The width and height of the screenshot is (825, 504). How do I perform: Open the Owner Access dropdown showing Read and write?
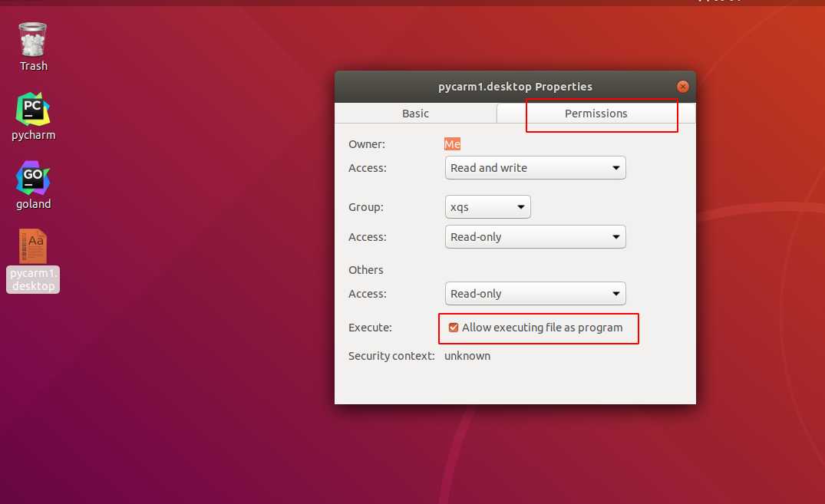(x=535, y=168)
